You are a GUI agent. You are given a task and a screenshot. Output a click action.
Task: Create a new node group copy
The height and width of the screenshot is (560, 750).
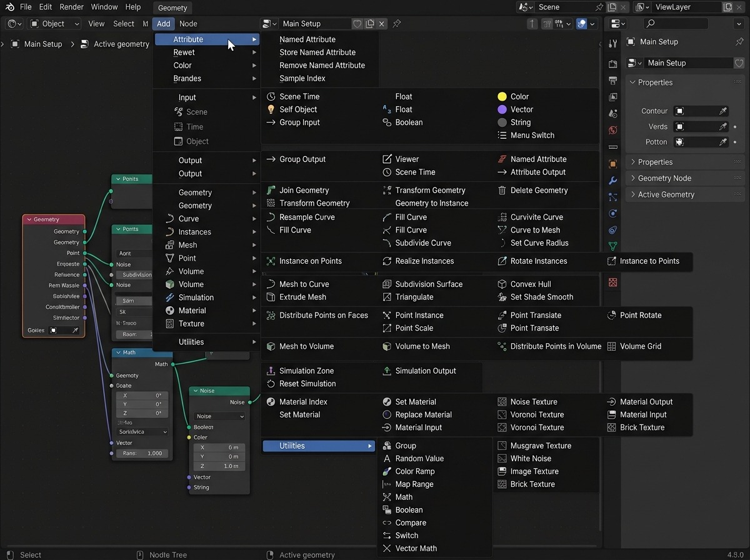coord(370,24)
